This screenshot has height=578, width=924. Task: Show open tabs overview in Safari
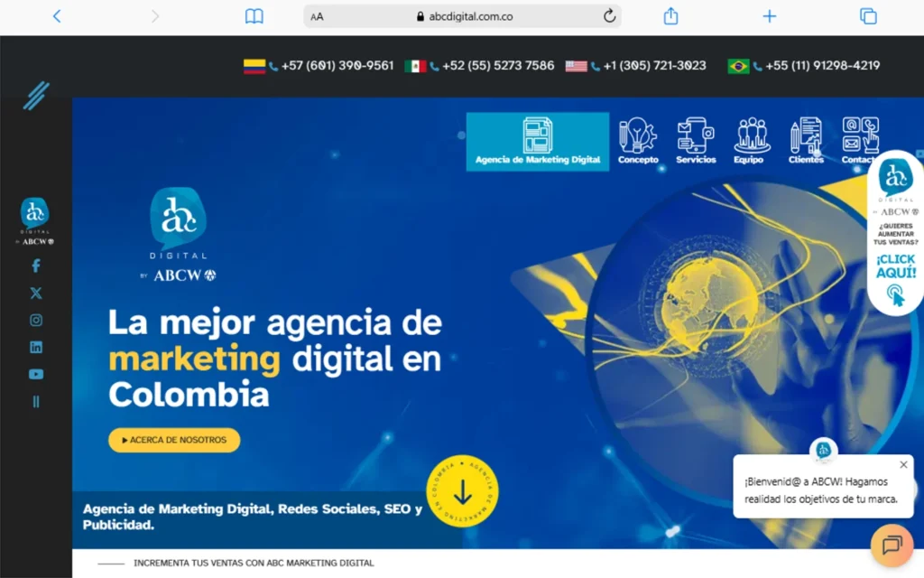pos(868,16)
